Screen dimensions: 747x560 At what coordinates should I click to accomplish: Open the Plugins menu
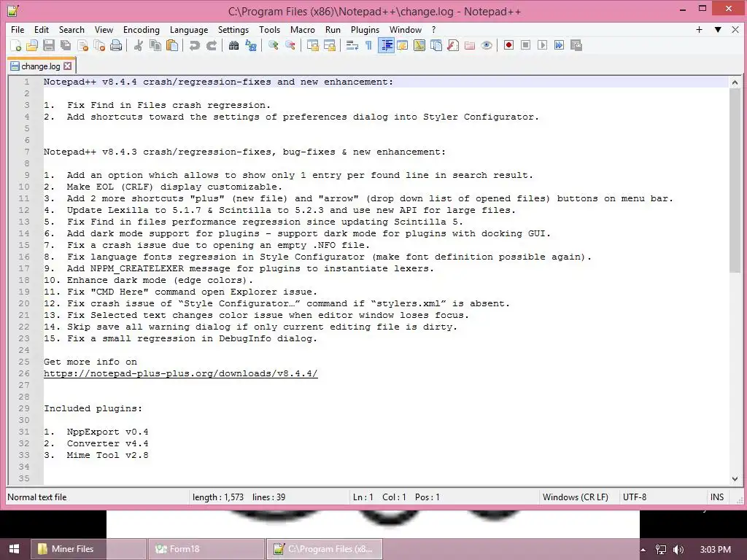click(365, 29)
